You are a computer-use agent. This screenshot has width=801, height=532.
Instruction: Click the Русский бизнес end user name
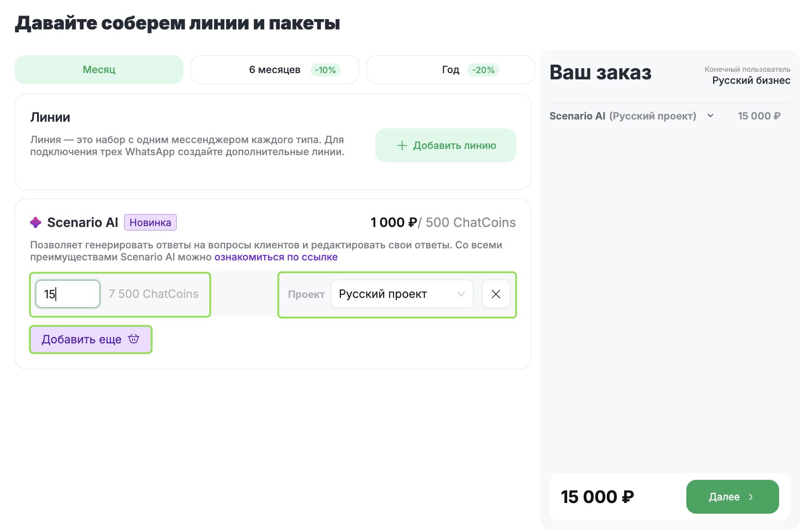point(751,80)
